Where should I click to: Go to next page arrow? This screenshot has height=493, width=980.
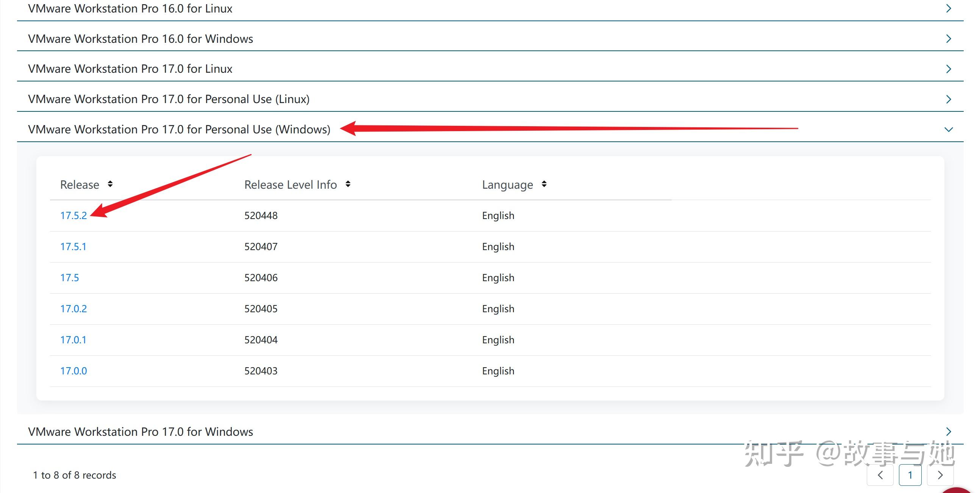click(940, 475)
